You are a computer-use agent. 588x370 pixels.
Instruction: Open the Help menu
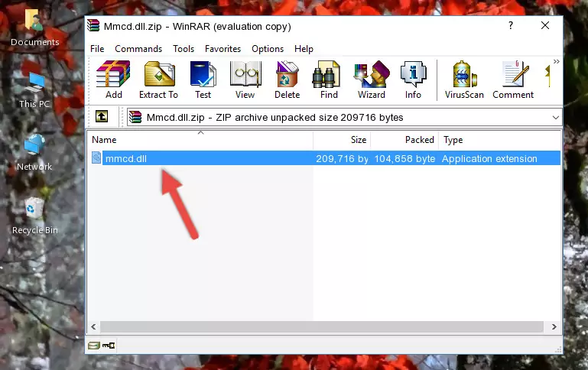pyautogui.click(x=304, y=49)
